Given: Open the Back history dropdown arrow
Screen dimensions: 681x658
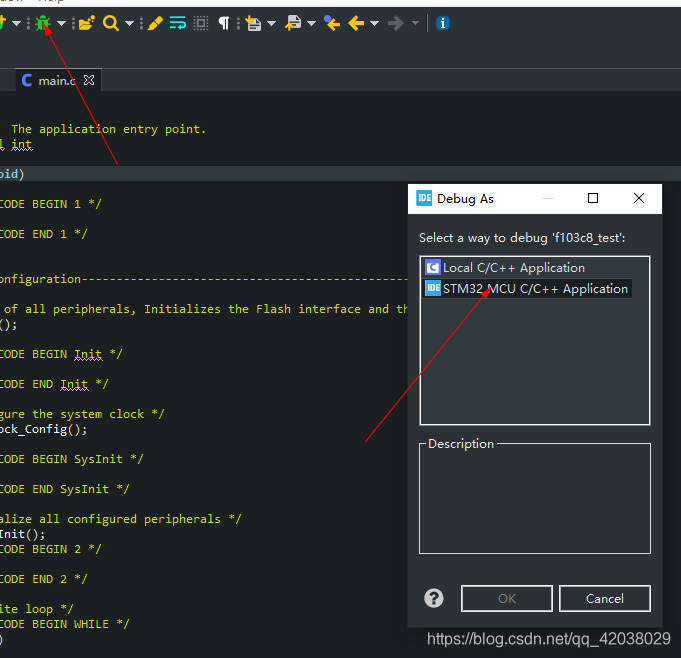Looking at the screenshot, I should (374, 23).
